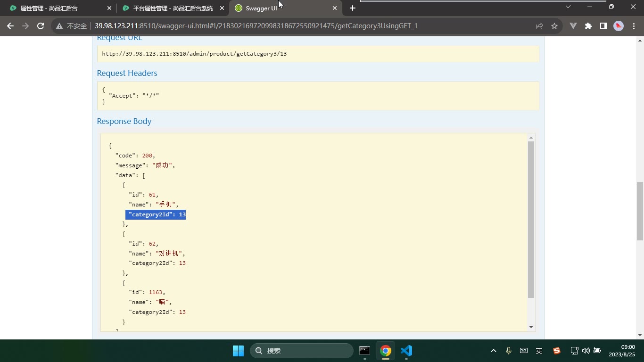Click the not-secure warning icon
The height and width of the screenshot is (362, 644).
click(59, 26)
